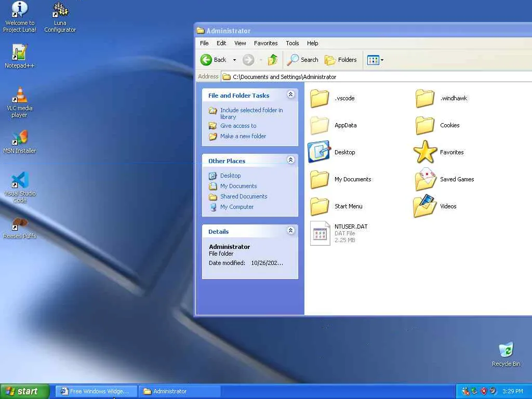Collapse the Details panel
The image size is (532, 399).
pos(291,230)
